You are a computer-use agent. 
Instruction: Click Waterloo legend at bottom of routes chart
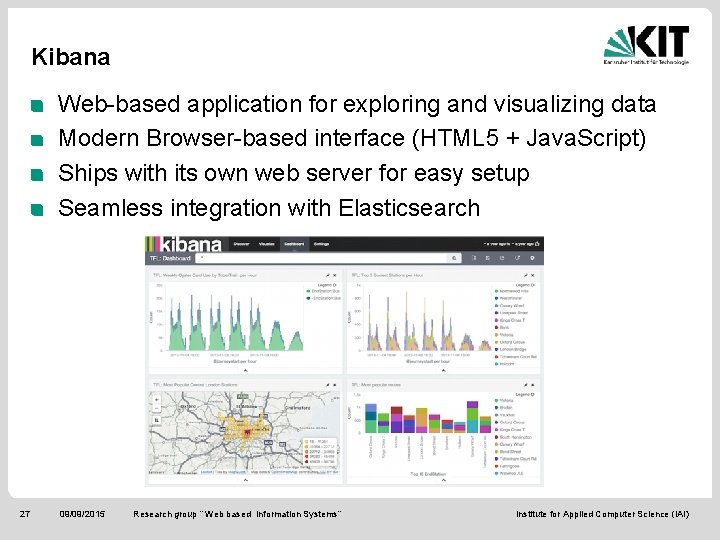point(509,473)
